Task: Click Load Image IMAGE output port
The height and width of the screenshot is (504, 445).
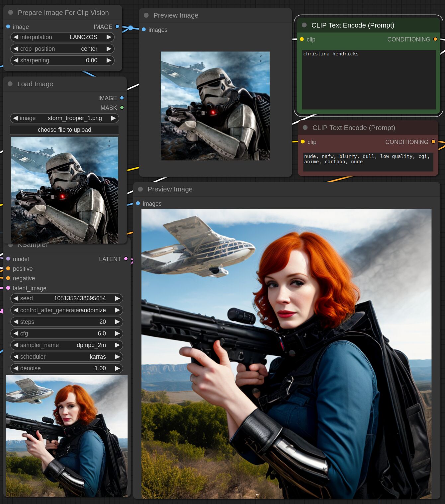Action: click(122, 98)
